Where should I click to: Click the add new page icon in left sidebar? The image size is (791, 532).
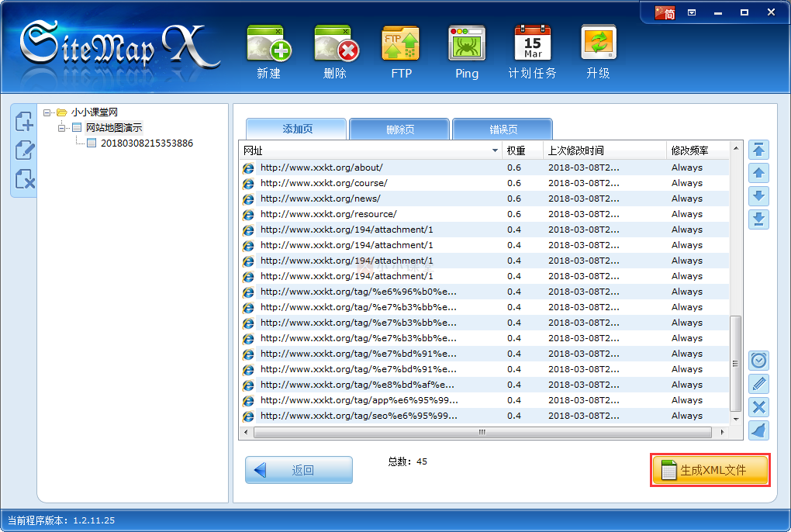(x=24, y=122)
